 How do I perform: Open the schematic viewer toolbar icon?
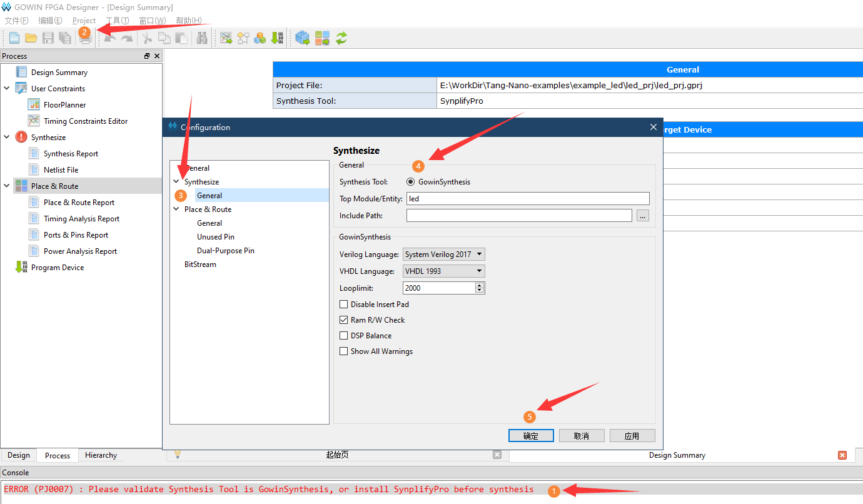[243, 38]
